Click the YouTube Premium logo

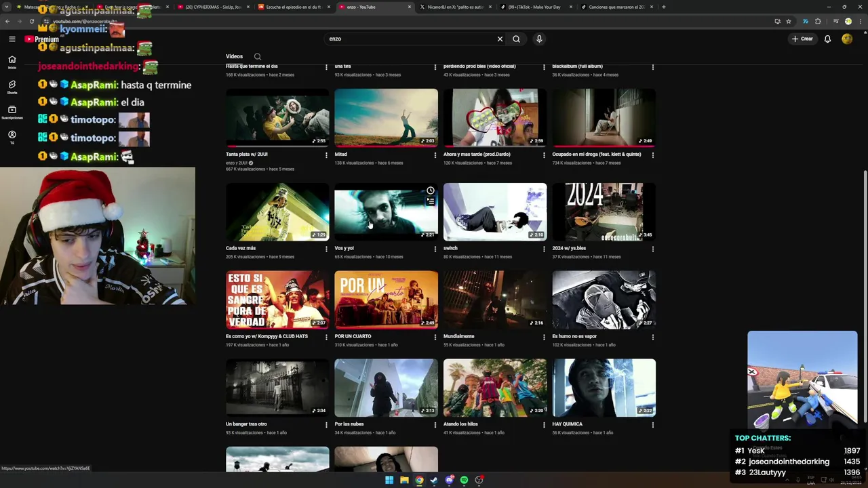click(42, 39)
